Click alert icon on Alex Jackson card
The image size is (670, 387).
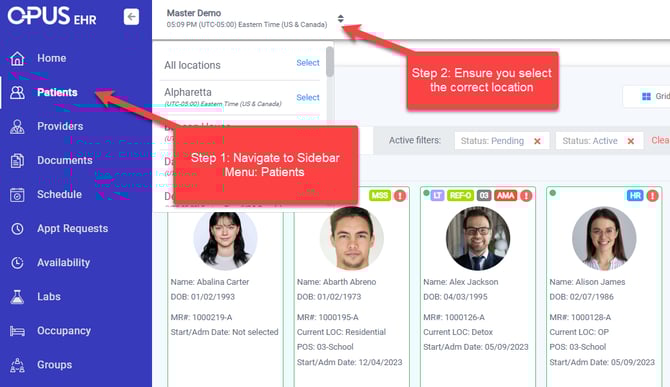pyautogui.click(x=526, y=196)
